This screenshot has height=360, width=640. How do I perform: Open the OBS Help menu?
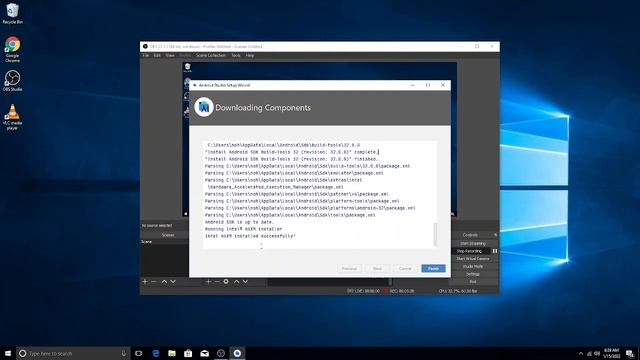[x=250, y=56]
